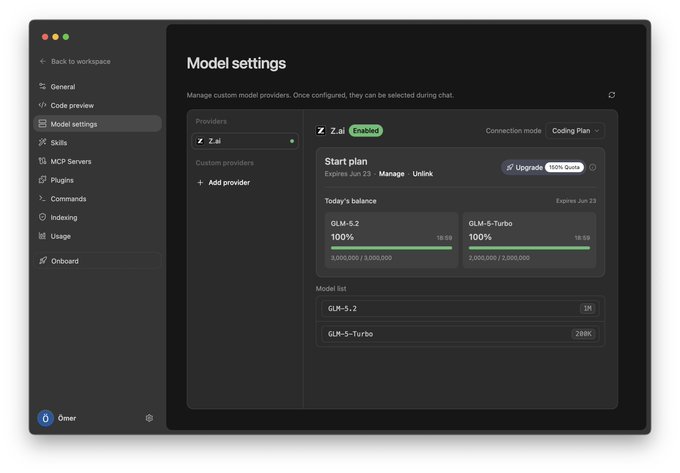Click Today's balance label

[350, 201]
